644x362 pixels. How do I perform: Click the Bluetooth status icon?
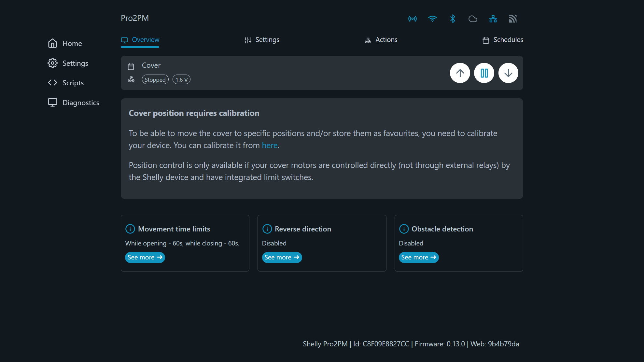pyautogui.click(x=453, y=19)
